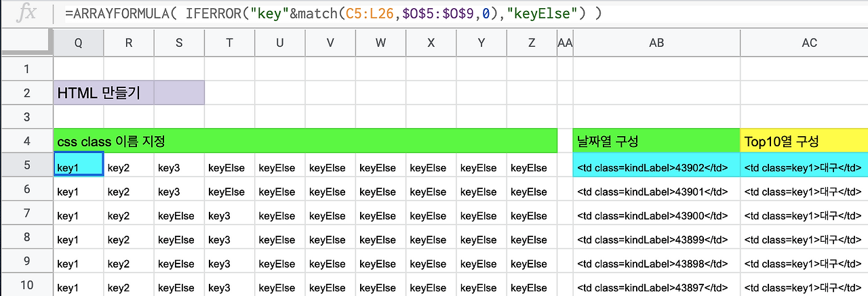Click cell with kindLabel 43901

[x=656, y=189]
